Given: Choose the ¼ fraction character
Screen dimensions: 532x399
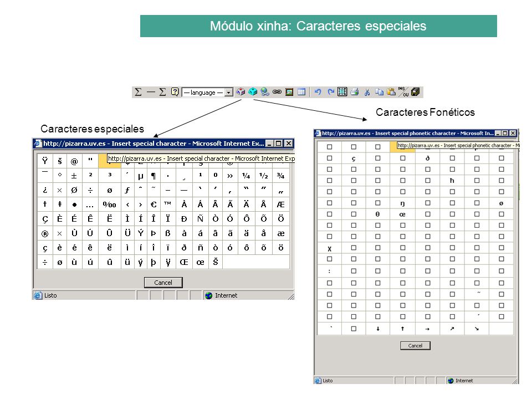Looking at the screenshot, I should pos(246,176).
